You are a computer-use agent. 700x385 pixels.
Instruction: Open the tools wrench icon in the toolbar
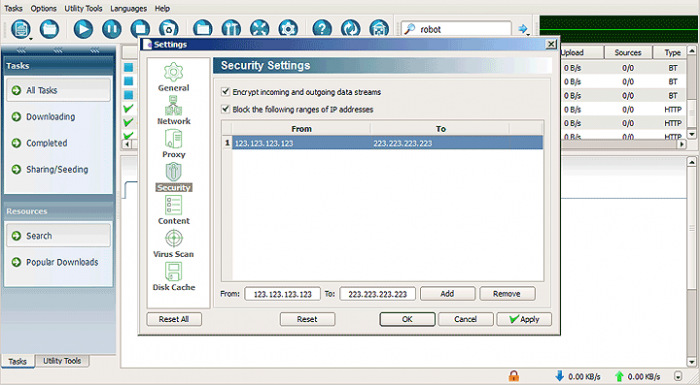(x=231, y=28)
